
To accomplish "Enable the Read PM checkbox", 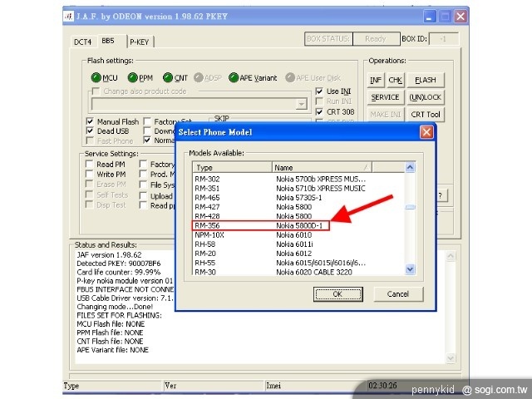I will point(89,165).
